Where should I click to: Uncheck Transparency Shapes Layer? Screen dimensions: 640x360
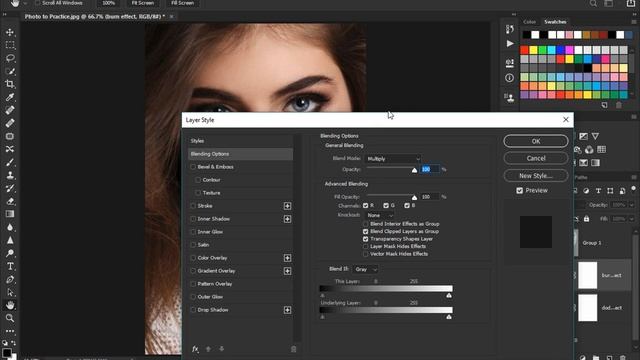coord(366,239)
